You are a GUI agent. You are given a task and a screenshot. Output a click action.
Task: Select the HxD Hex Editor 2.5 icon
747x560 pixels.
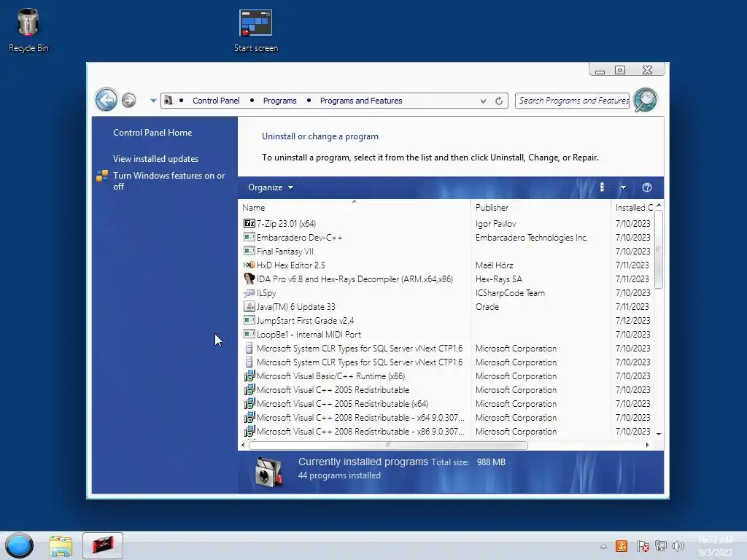click(249, 265)
